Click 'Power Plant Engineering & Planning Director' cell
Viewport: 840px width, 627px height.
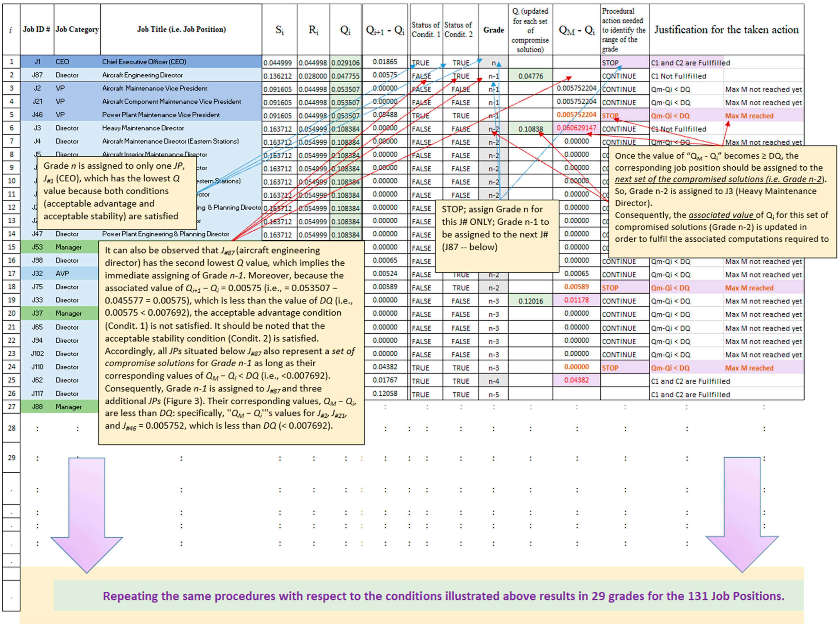tap(181, 234)
